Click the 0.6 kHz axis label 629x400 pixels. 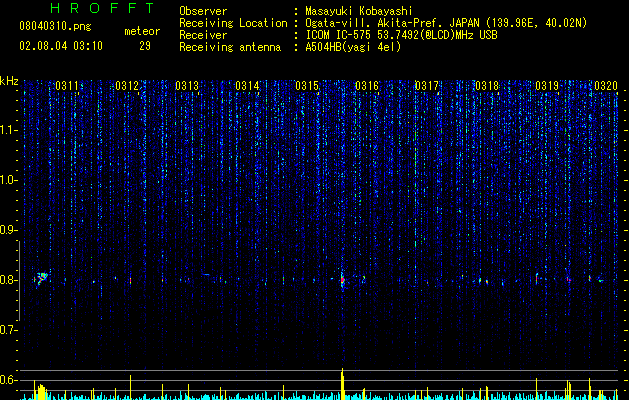tap(9, 380)
